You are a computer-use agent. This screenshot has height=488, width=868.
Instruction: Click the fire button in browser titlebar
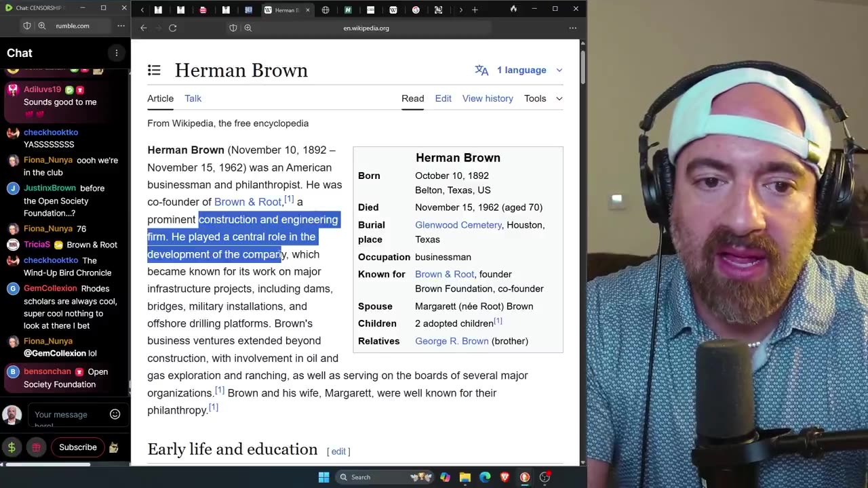(x=513, y=9)
